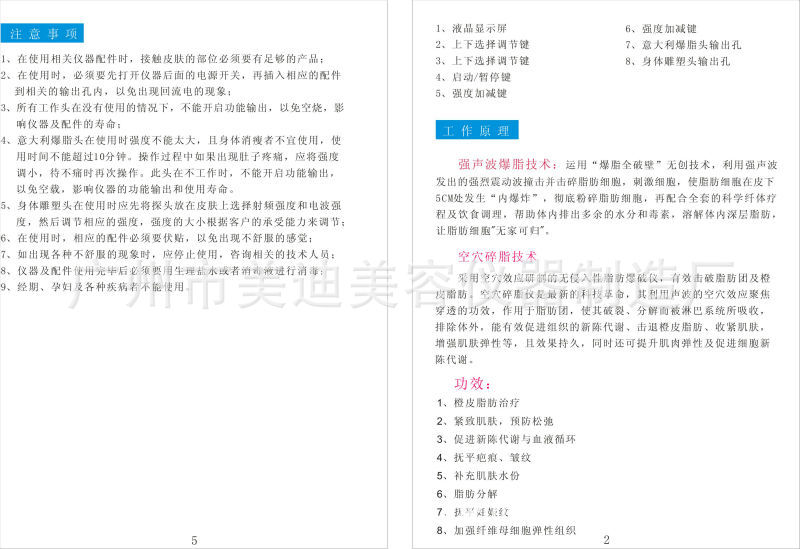
Task: Click precaution 2 line about 电源开关
Action: pyautogui.click(x=171, y=76)
